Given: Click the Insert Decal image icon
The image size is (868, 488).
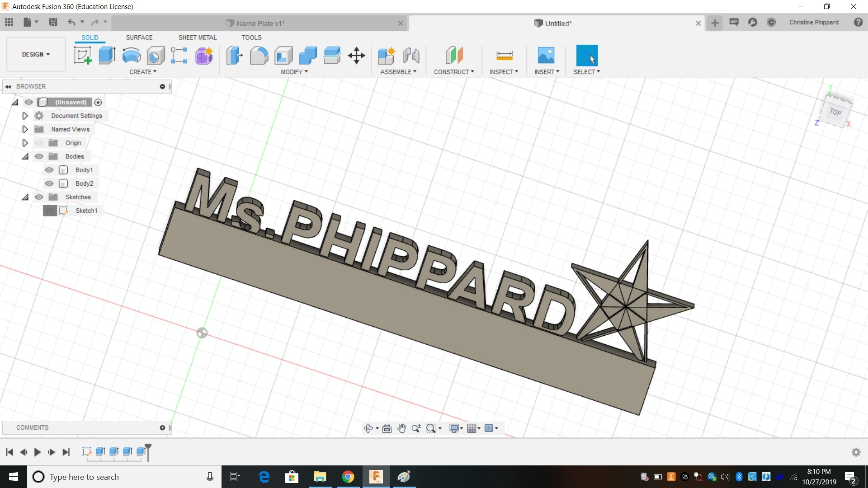Looking at the screenshot, I should click(x=546, y=56).
